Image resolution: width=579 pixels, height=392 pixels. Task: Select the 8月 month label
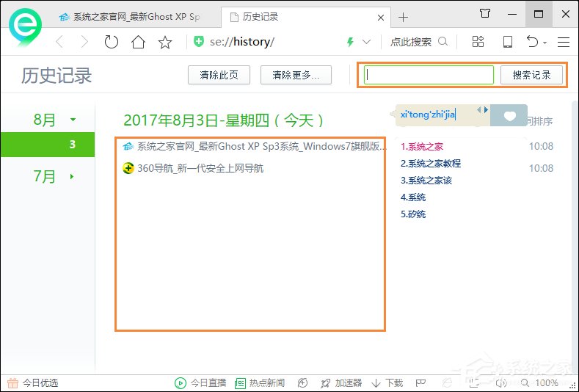(44, 120)
